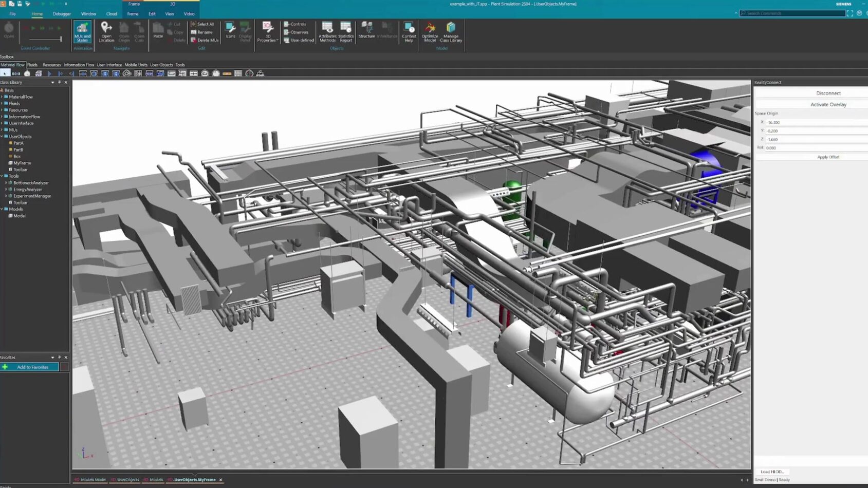Open Manage Class Library
The height and width of the screenshot is (488, 868).
tap(451, 32)
